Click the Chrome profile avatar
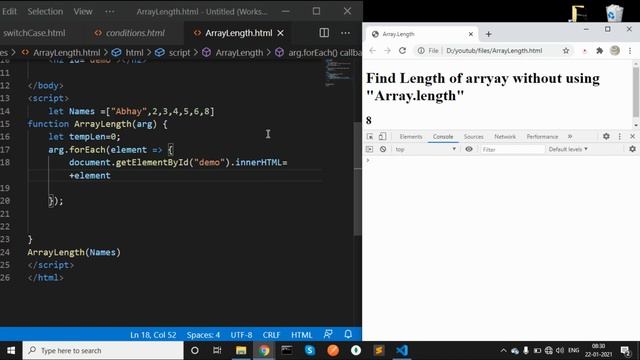Viewport: 640px width, 360px height. coord(615,50)
